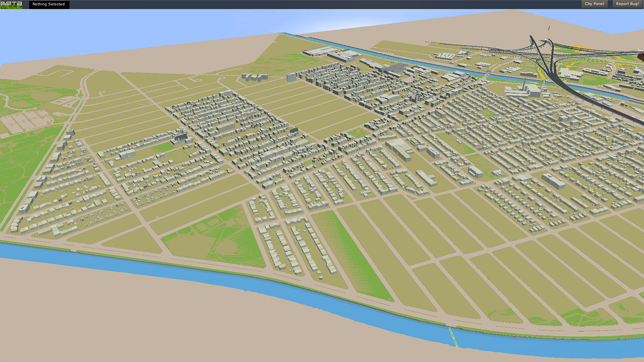Click the yellow-green bridge over the foreground river
Viewport: 644px width, 362px height.
click(x=452, y=337)
